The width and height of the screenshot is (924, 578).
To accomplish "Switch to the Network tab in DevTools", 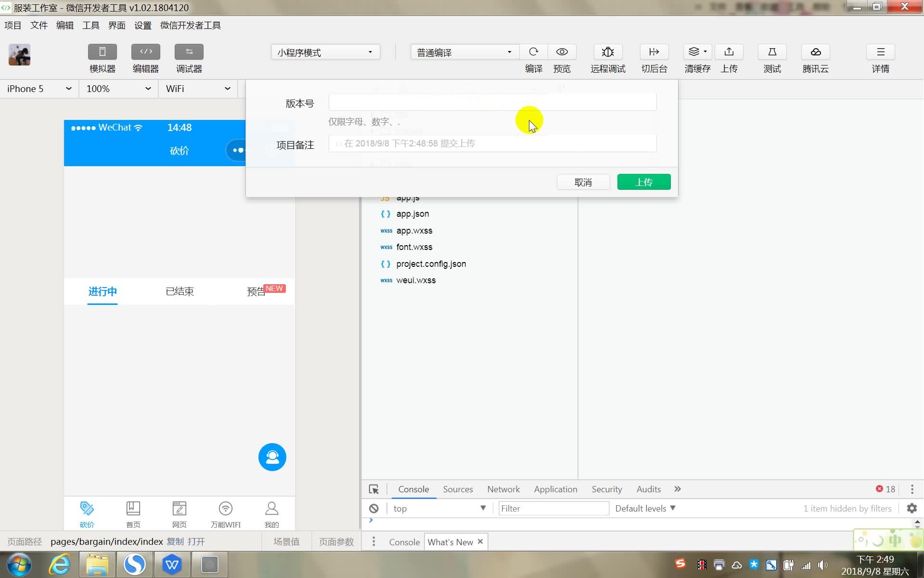I will 503,489.
